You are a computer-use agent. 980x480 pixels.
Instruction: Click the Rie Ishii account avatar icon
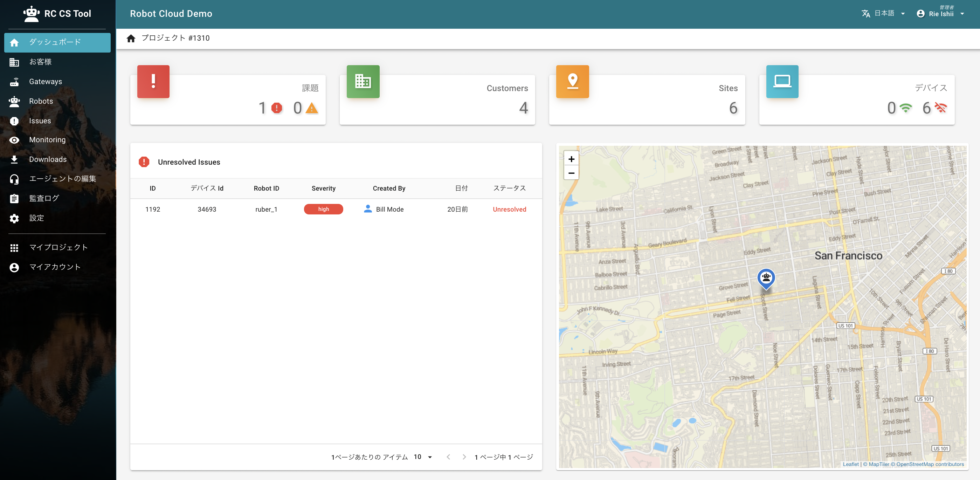920,14
